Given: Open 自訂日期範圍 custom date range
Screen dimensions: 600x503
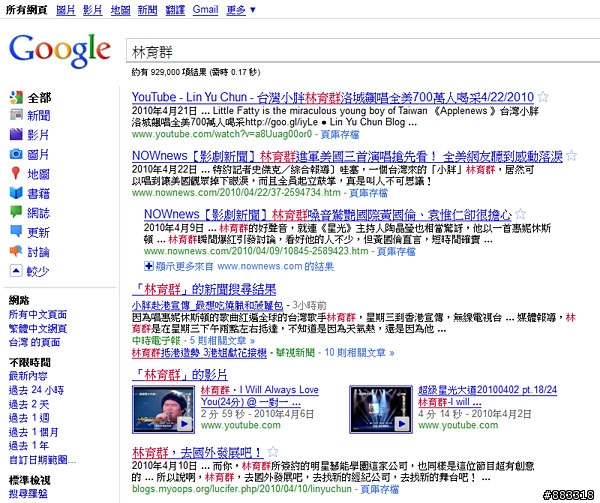Looking at the screenshot, I should [x=42, y=459].
